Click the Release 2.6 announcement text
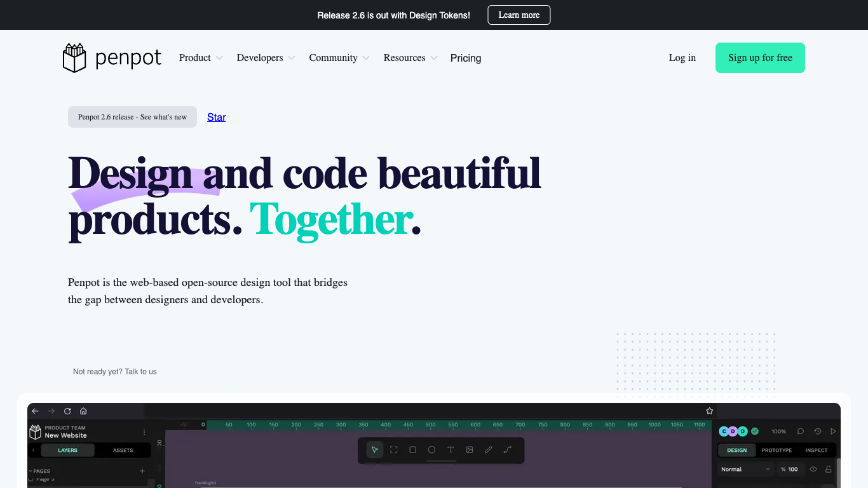868x488 pixels. pyautogui.click(x=394, y=15)
